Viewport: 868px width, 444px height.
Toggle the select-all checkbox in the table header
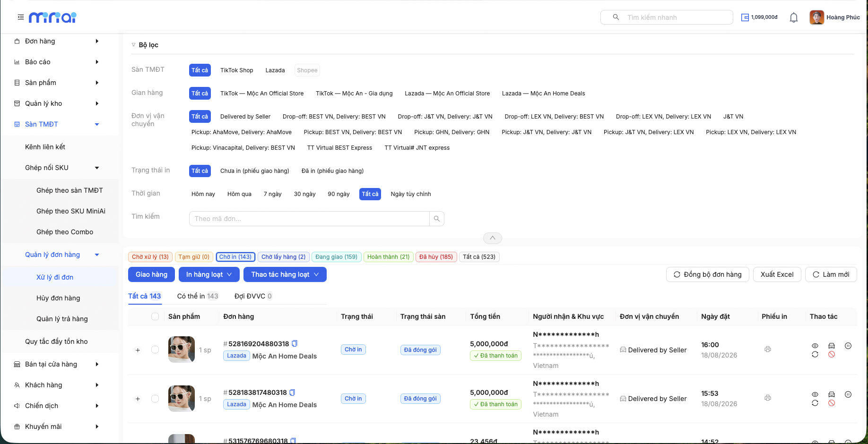pyautogui.click(x=155, y=316)
